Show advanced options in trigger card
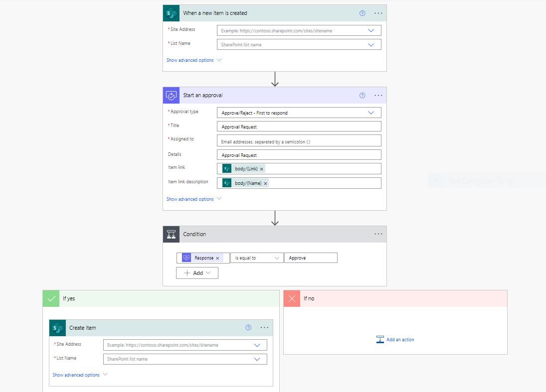 tap(193, 60)
